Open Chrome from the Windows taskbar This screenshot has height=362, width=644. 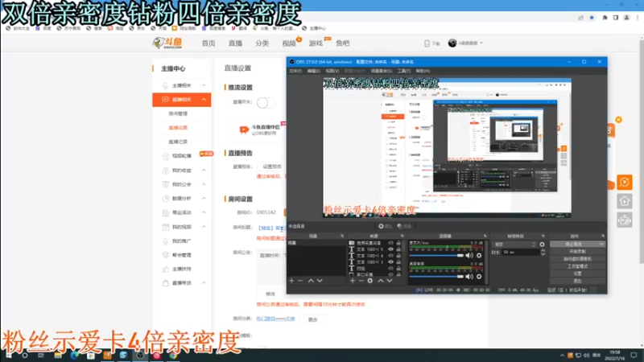(x=173, y=355)
